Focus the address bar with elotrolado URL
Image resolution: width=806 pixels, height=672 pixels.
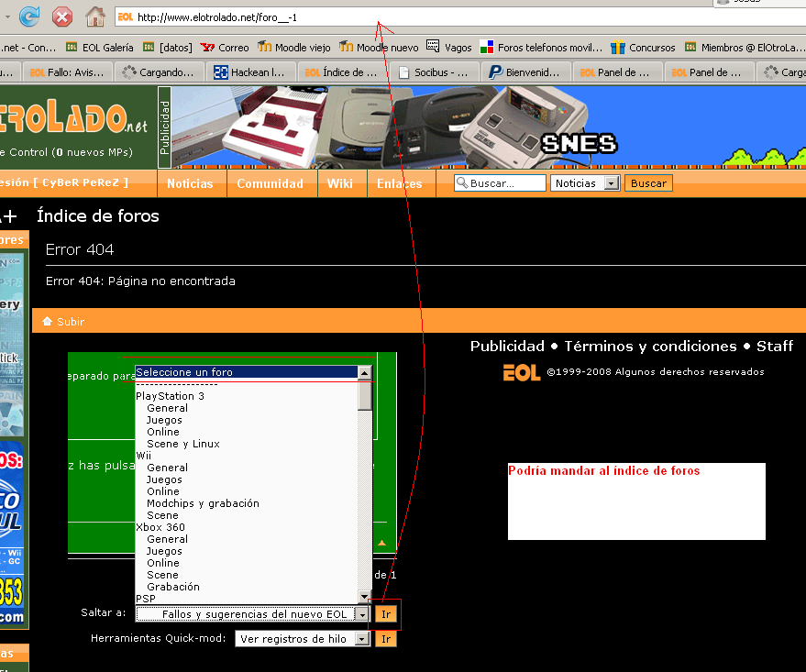click(460, 17)
